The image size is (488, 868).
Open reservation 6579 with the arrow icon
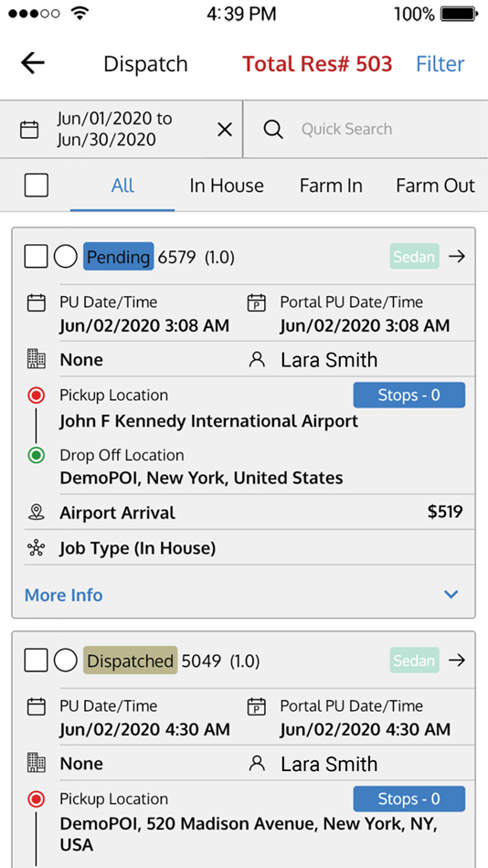[457, 257]
